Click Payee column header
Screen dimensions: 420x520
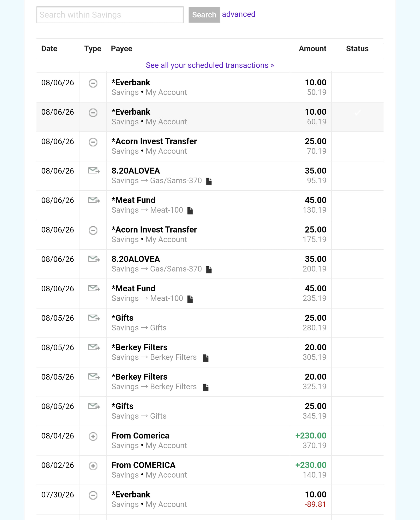pyautogui.click(x=121, y=49)
